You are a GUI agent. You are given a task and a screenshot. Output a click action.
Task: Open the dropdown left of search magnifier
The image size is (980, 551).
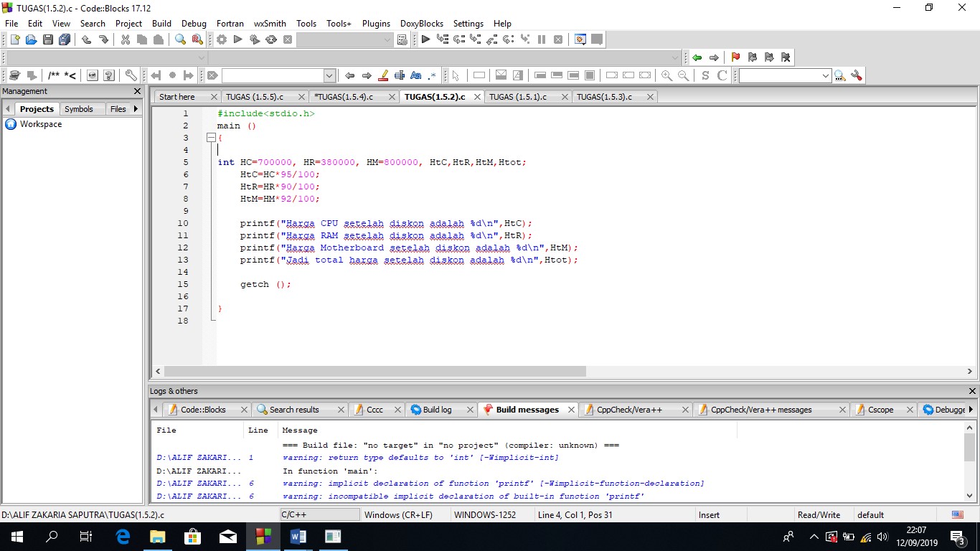(x=825, y=75)
